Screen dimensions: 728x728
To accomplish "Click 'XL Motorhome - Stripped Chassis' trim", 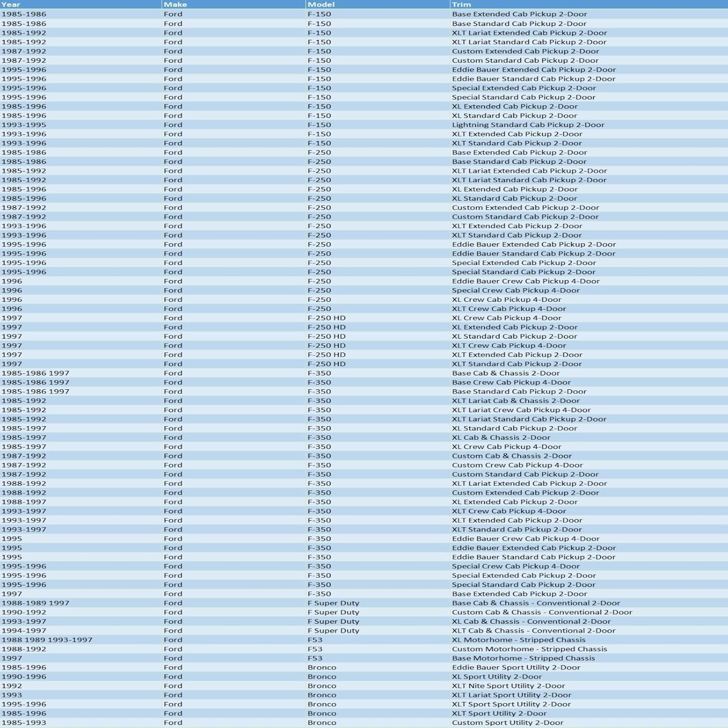I will click(519, 640).
